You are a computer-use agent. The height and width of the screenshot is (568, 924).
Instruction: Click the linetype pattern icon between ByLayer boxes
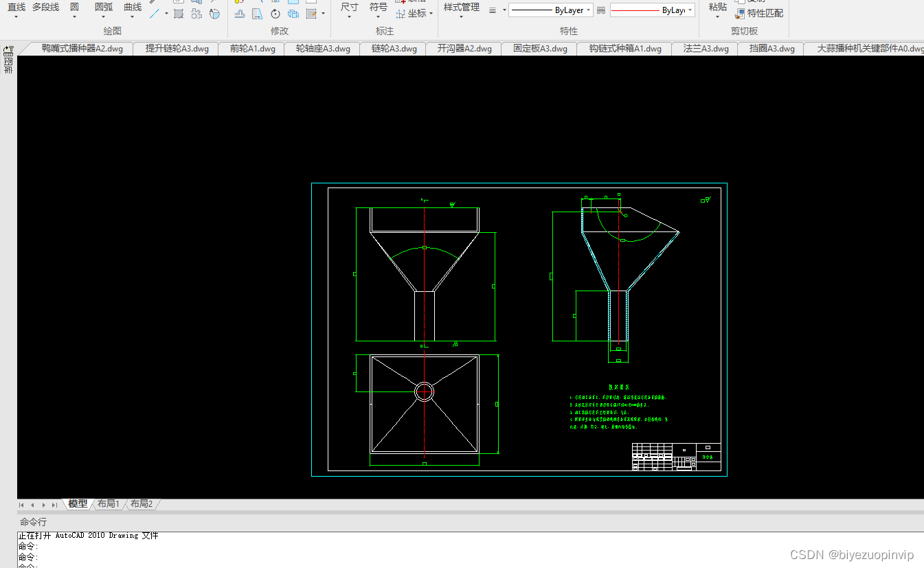[x=601, y=10]
